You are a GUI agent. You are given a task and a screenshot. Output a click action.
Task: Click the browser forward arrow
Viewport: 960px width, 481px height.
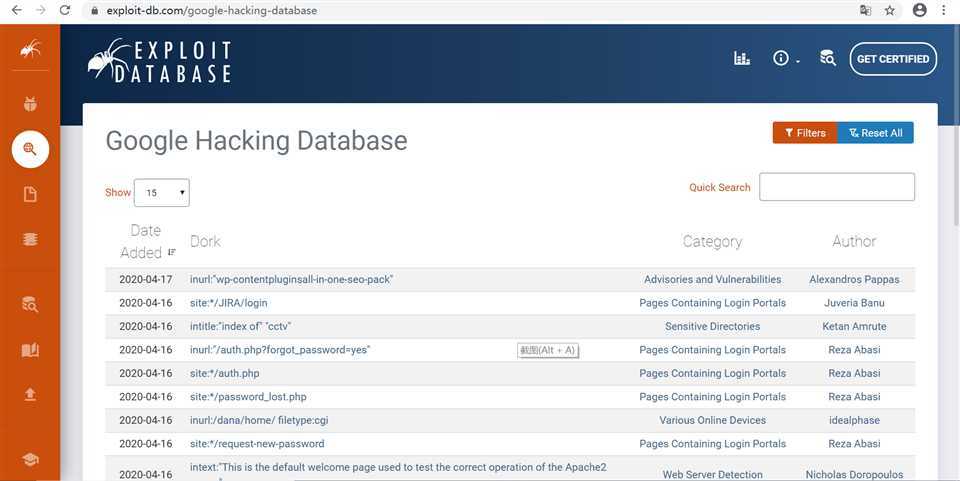click(x=40, y=10)
